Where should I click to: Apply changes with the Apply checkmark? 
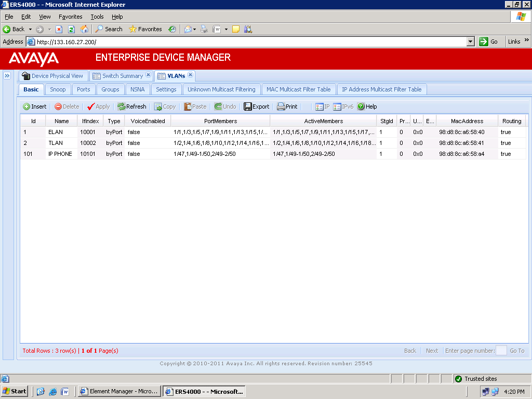(98, 107)
